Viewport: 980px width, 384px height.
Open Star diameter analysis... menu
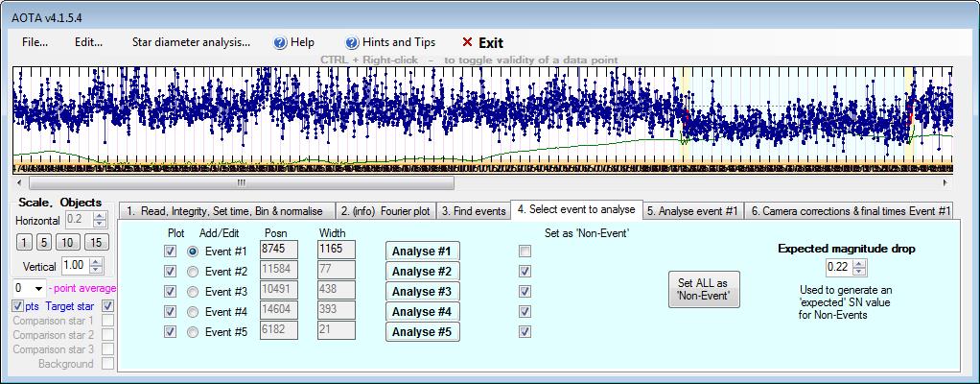coord(191,42)
